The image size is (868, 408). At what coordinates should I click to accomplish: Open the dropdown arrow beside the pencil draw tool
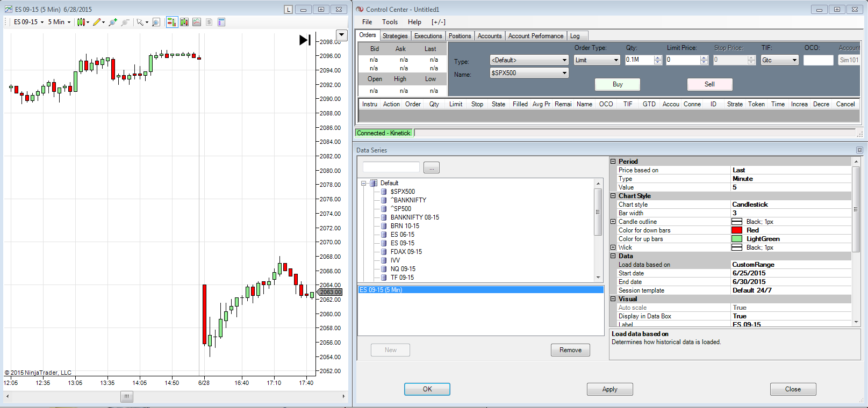point(103,22)
